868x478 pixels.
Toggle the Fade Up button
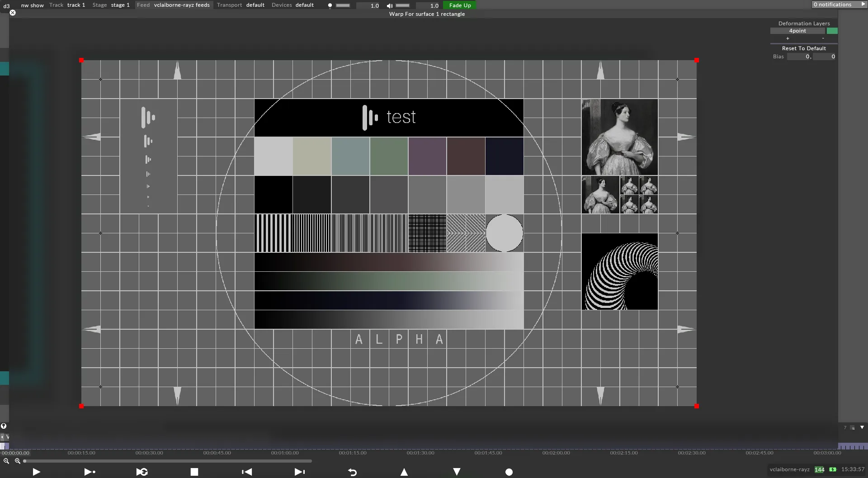point(460,5)
